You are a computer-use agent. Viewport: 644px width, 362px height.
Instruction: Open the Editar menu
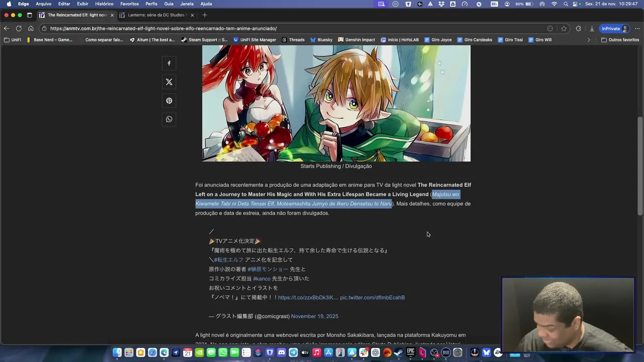point(64,4)
